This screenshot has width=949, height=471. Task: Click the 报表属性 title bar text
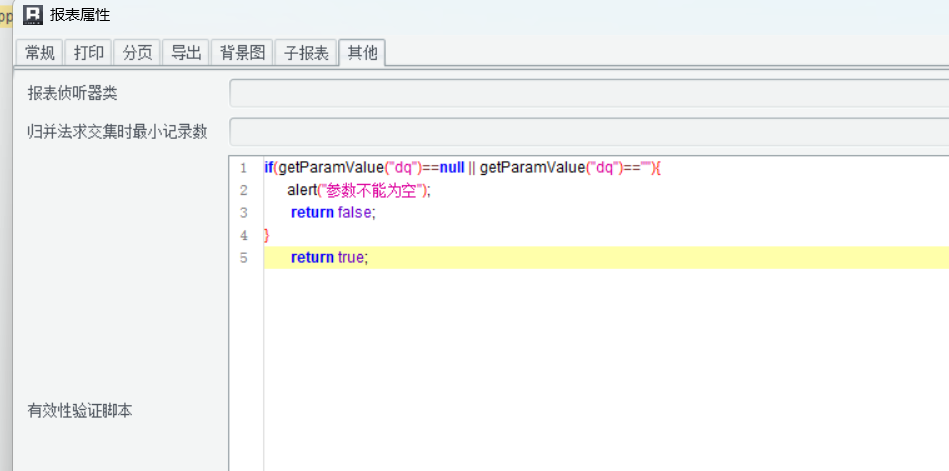point(80,14)
